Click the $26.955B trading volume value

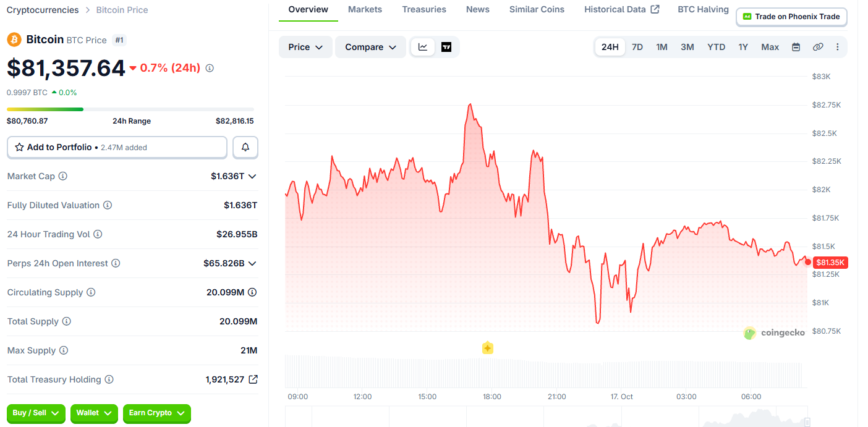tap(237, 234)
